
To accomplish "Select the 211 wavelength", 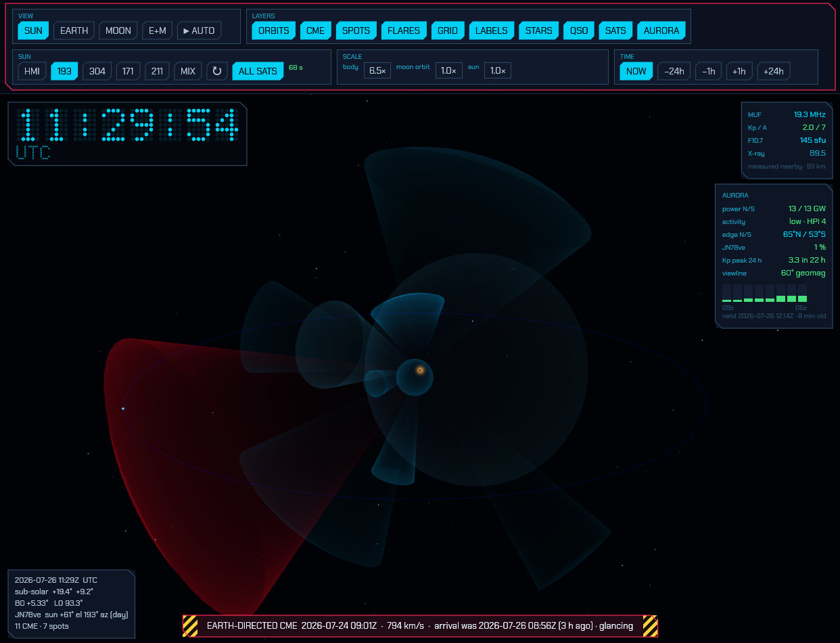I will coord(157,71).
